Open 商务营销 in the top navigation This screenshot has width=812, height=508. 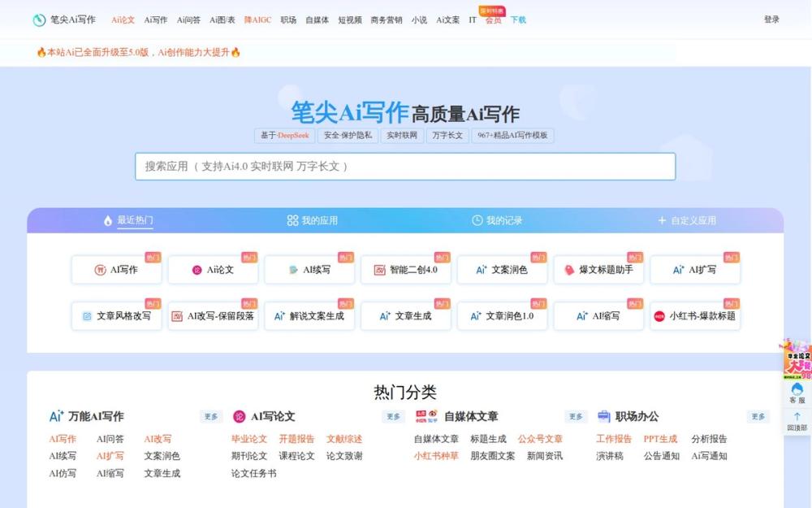click(387, 20)
